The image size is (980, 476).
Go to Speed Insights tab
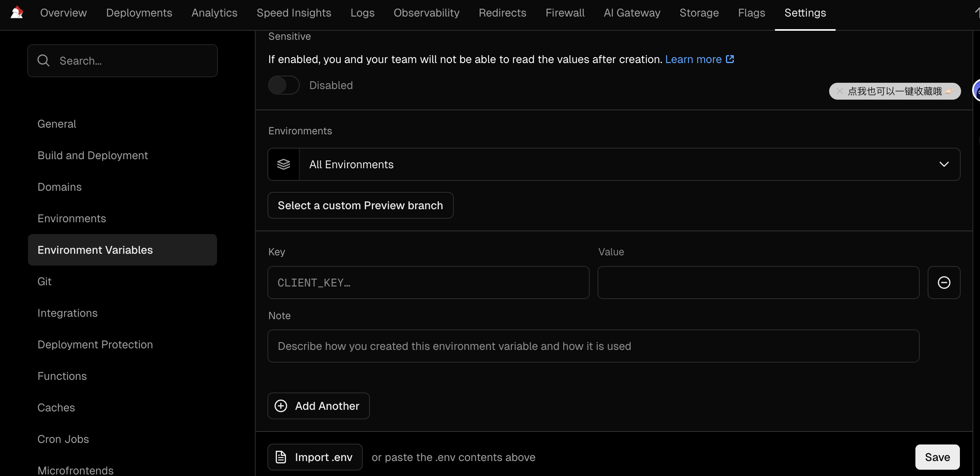pos(294,13)
